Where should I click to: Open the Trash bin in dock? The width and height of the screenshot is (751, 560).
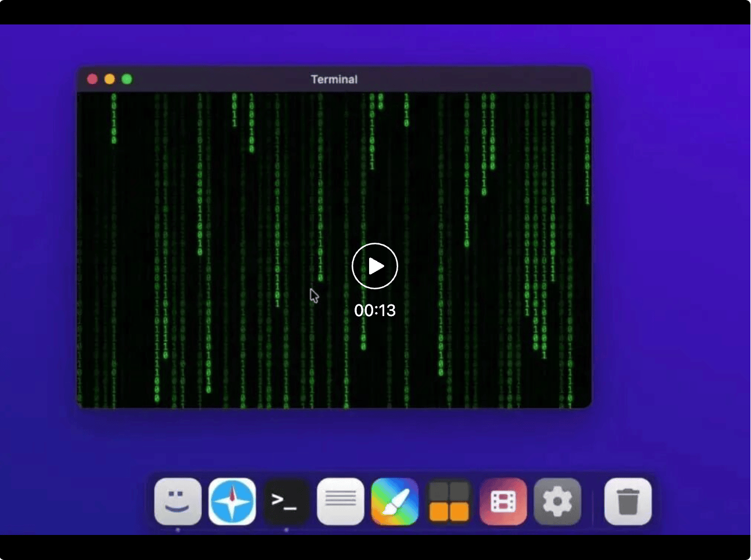(x=628, y=501)
